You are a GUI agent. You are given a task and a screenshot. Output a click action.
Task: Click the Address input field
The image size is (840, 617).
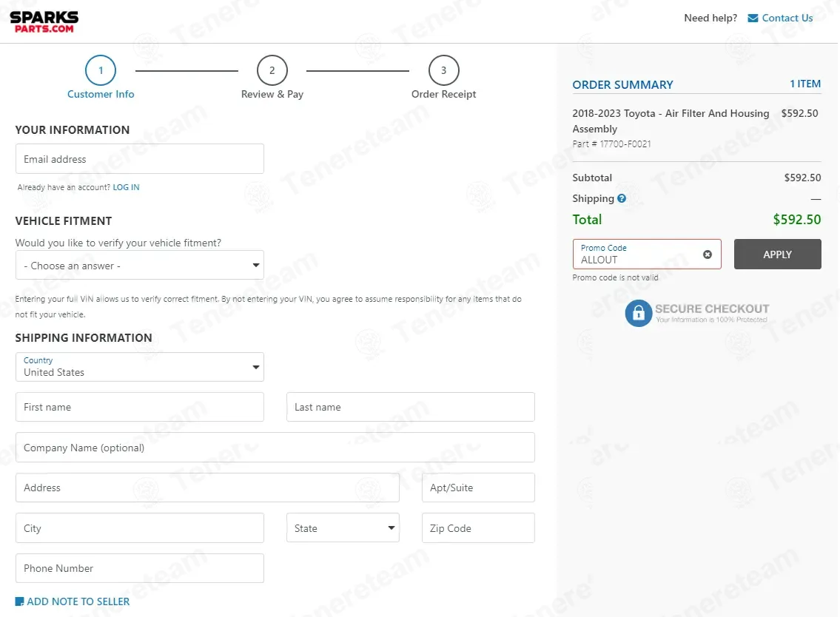207,488
